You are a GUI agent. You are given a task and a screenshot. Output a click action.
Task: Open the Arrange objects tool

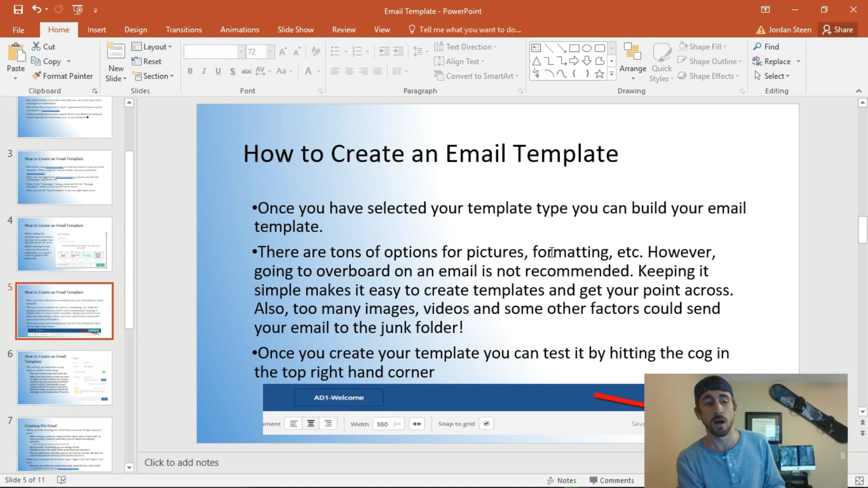(632, 61)
